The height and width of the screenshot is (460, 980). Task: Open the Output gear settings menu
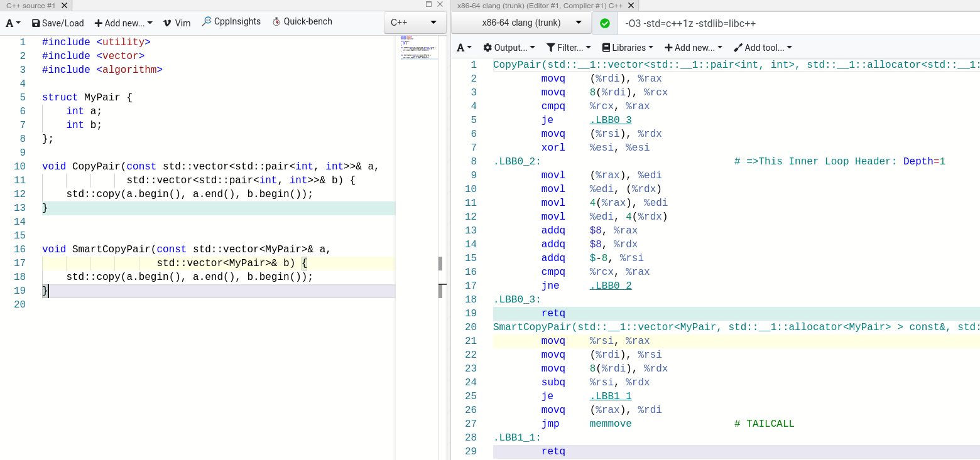(509, 48)
